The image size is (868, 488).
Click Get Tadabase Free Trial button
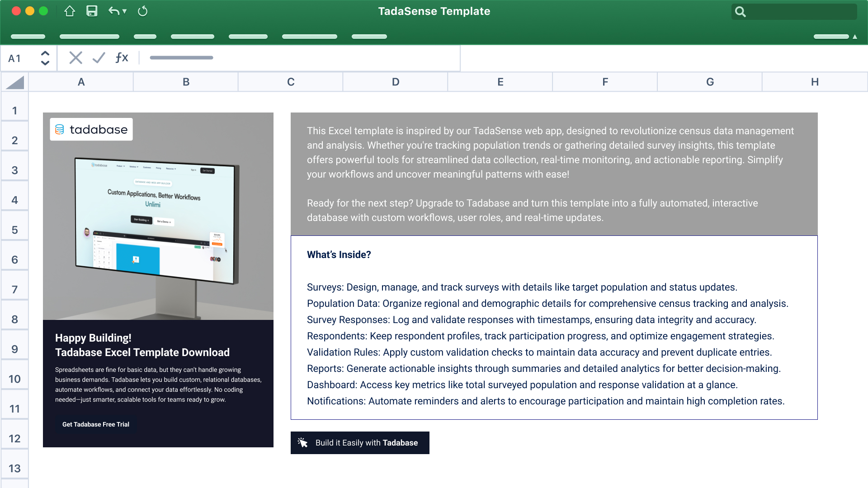click(x=96, y=424)
